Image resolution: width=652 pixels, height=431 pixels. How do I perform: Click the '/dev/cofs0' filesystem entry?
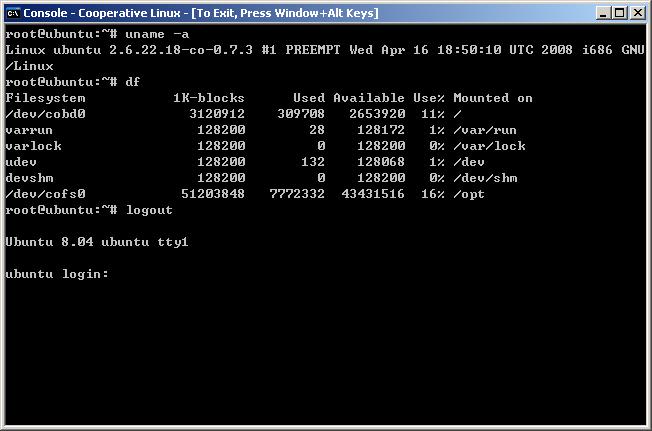[x=45, y=194]
